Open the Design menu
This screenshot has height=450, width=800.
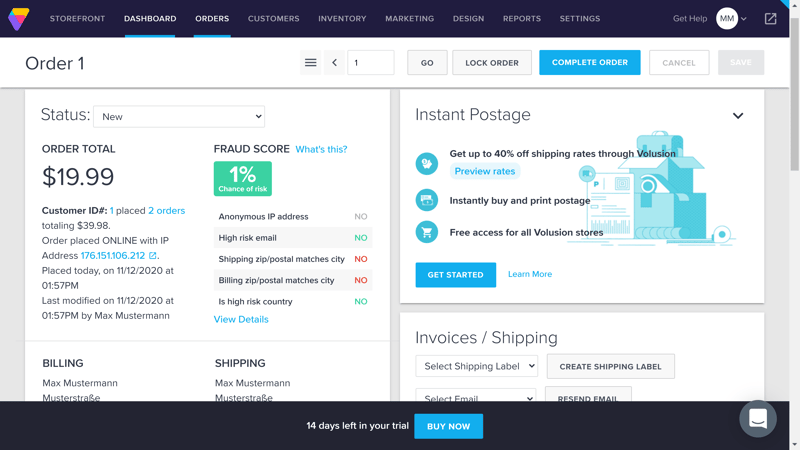468,19
